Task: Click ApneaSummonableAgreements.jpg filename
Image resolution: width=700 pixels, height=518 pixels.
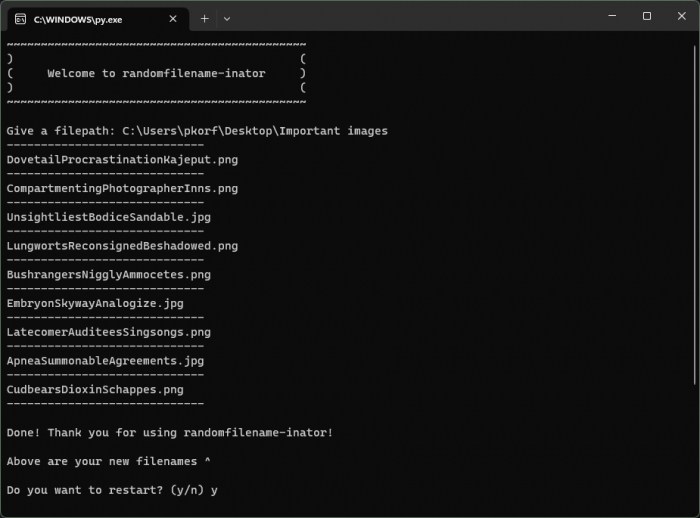Action: tap(105, 361)
